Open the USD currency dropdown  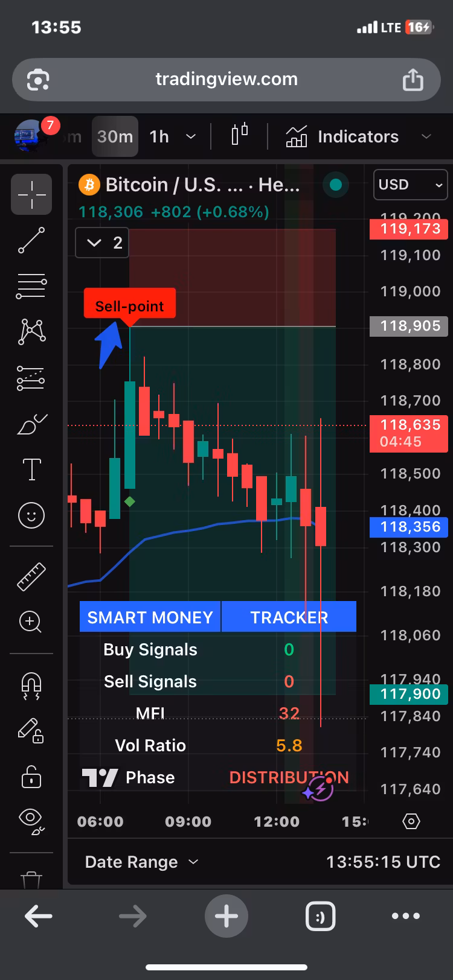[x=411, y=185]
